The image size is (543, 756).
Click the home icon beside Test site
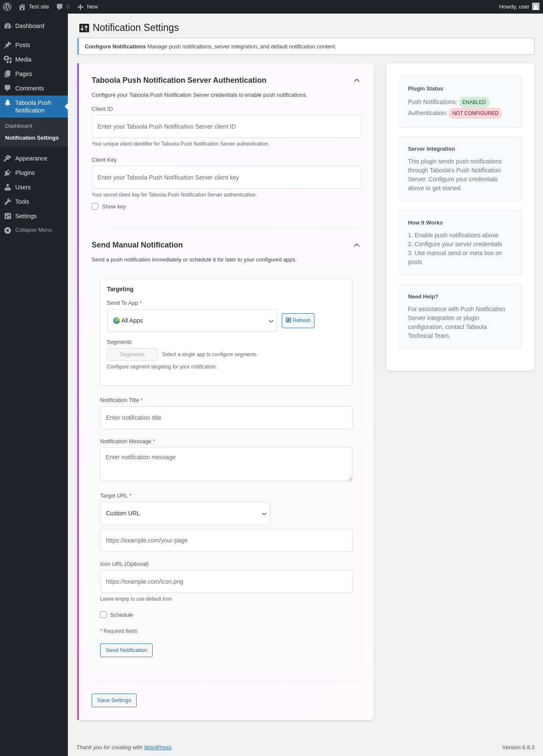22,7
